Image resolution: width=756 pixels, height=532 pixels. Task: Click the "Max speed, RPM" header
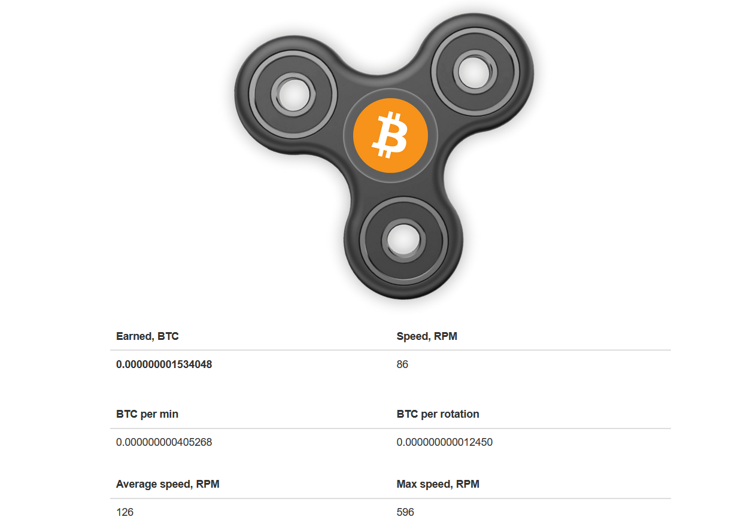pyautogui.click(x=438, y=484)
